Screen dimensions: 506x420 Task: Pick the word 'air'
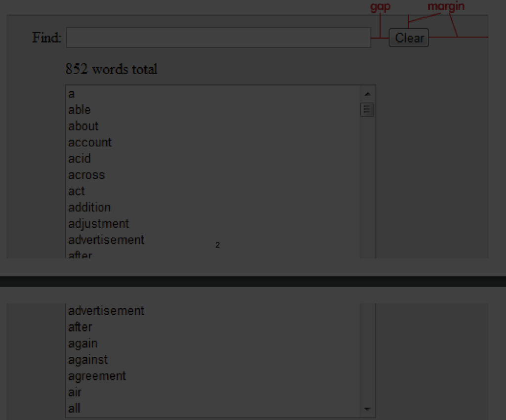[x=75, y=392]
